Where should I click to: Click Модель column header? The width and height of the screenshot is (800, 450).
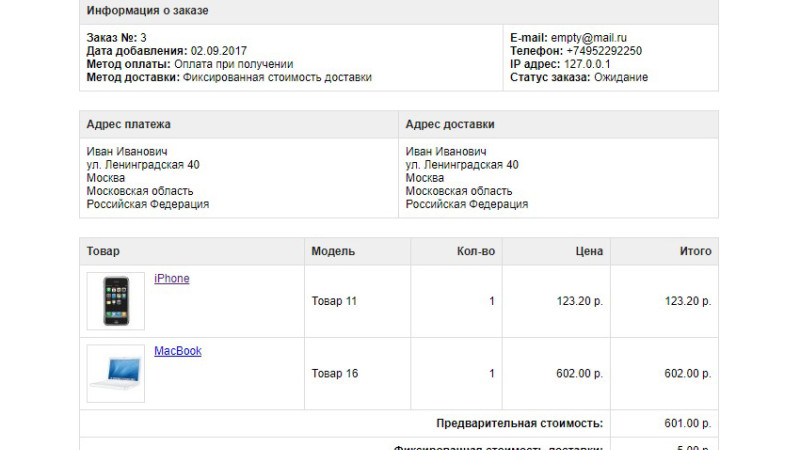pyautogui.click(x=333, y=251)
